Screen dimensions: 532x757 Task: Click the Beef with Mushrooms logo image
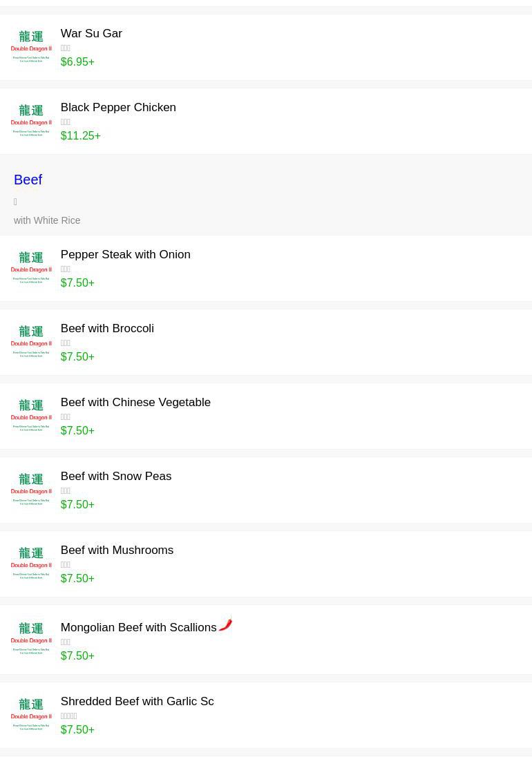tap(31, 564)
